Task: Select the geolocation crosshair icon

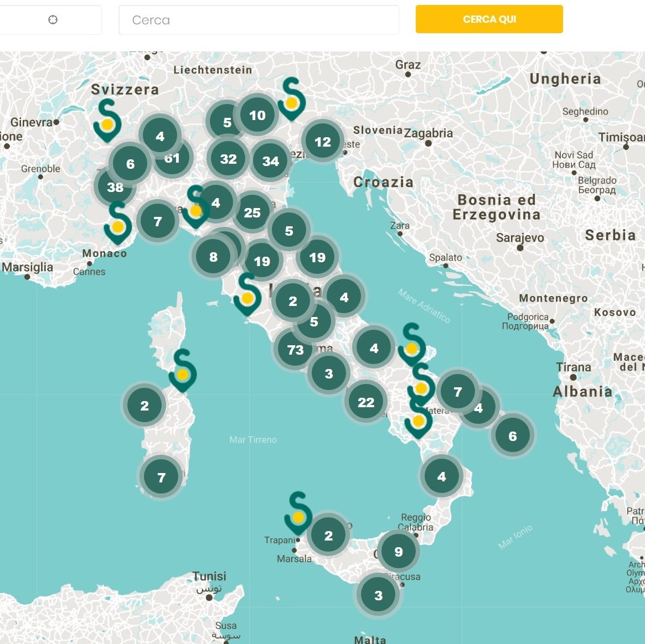Action: [x=51, y=19]
